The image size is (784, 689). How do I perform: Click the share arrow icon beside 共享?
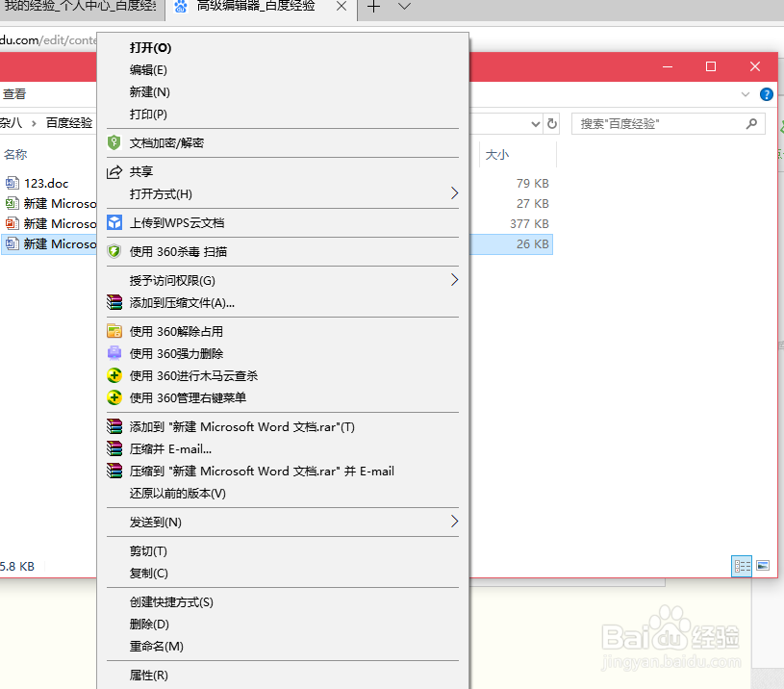[114, 172]
